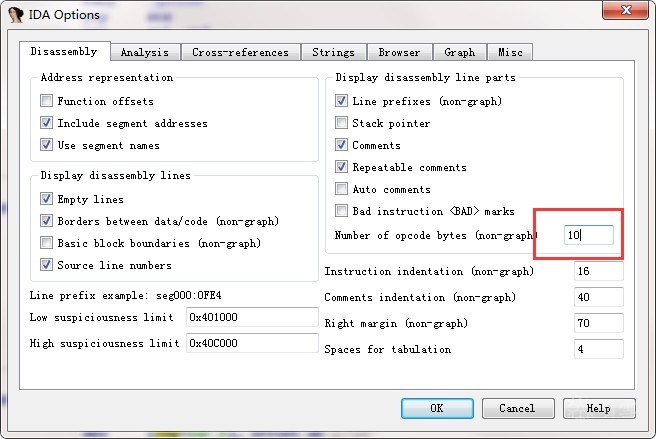Image resolution: width=656 pixels, height=439 pixels.
Task: Toggle Repeatable comments checkbox
Action: point(341,167)
